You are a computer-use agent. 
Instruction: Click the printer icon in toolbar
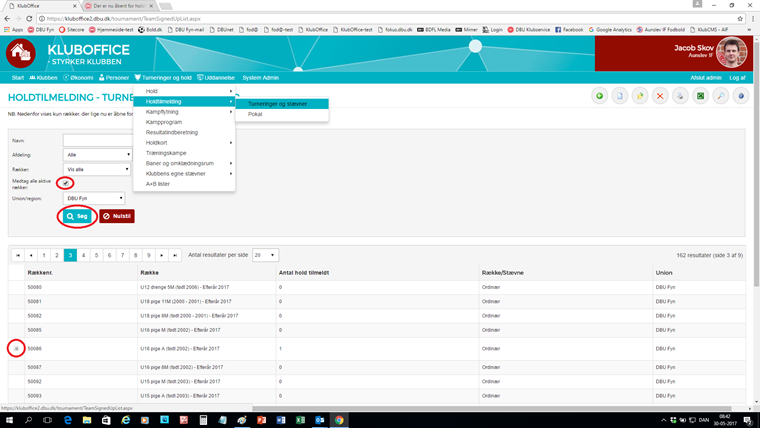(x=680, y=96)
